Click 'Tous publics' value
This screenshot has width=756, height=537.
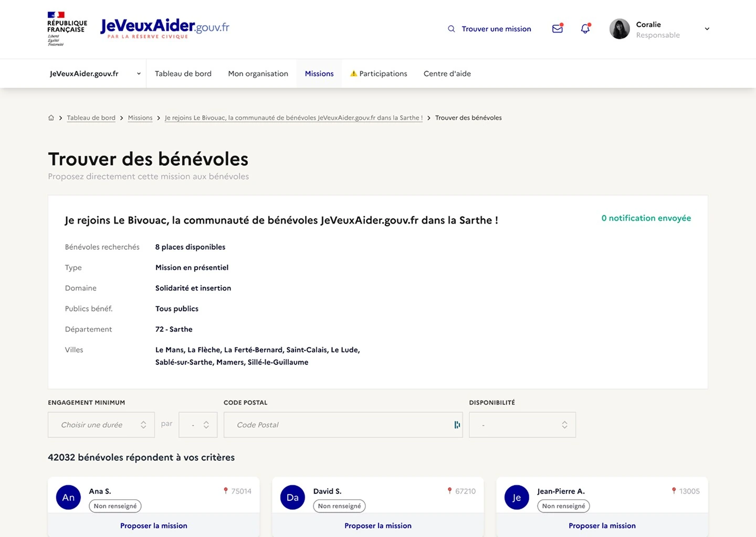click(x=177, y=309)
